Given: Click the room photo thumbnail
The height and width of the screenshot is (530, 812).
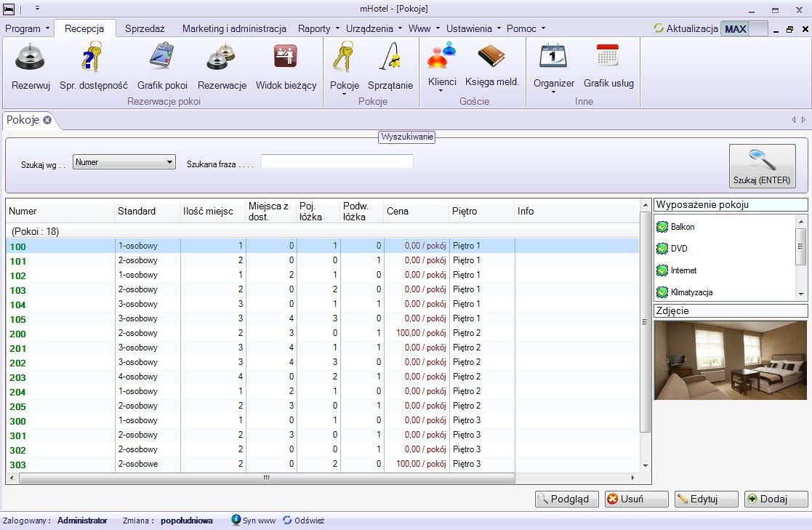Looking at the screenshot, I should [x=730, y=360].
